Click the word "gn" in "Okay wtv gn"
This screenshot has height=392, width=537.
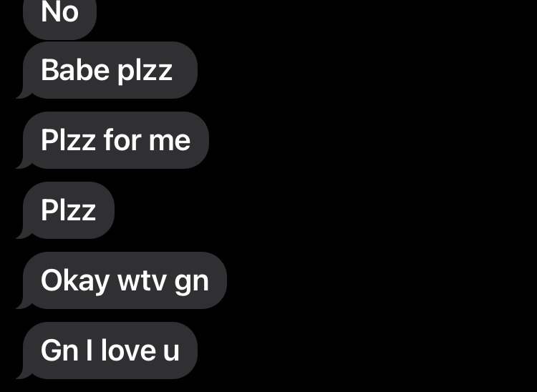coord(191,283)
